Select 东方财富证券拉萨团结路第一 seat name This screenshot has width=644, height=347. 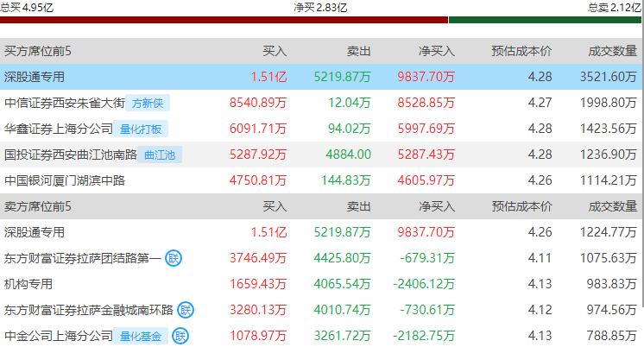(x=83, y=258)
